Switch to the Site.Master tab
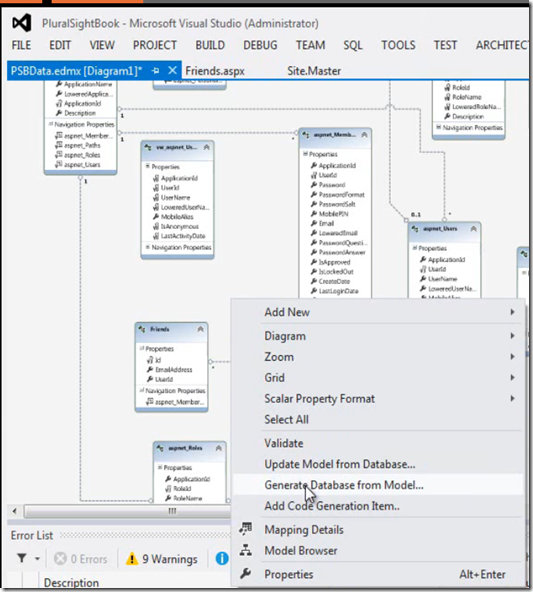 click(314, 71)
